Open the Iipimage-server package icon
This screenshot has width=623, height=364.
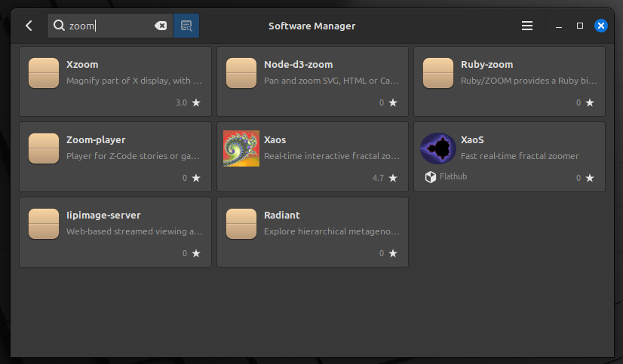44,224
